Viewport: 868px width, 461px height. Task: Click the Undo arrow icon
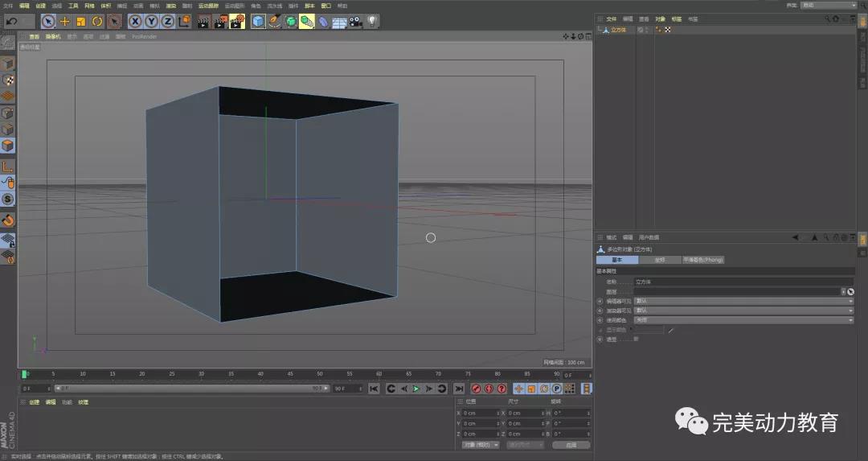(11, 21)
